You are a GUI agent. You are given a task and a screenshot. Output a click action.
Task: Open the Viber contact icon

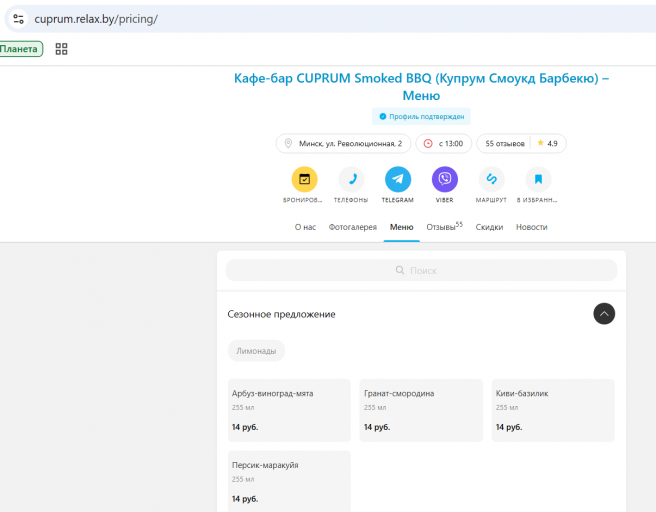(445, 179)
